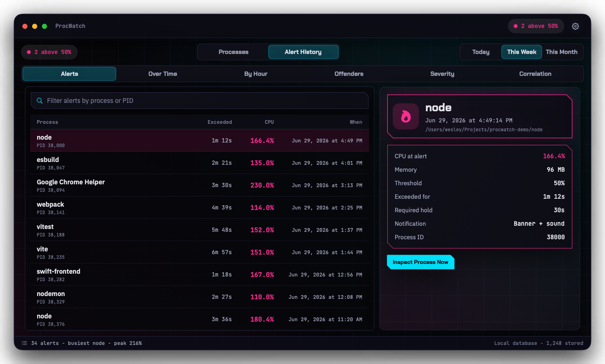Select the Google Chrome Helper alert row
Screen dimensions: 605x364
pos(200,185)
